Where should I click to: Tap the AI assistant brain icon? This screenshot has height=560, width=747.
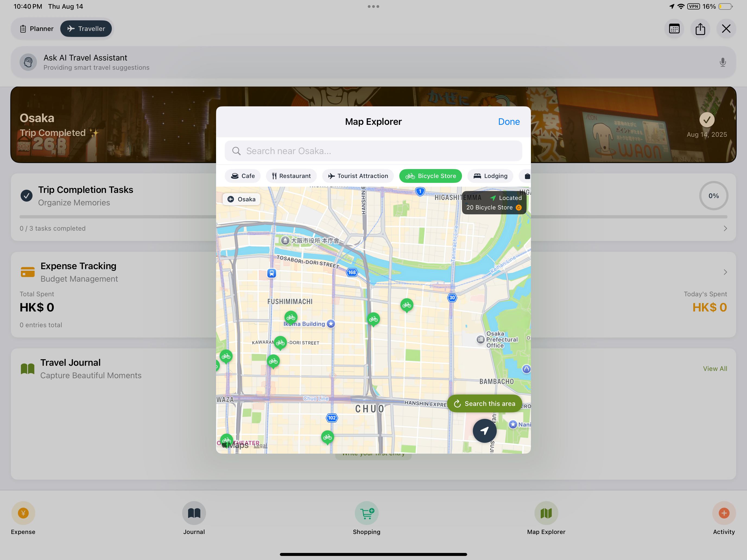coord(29,62)
